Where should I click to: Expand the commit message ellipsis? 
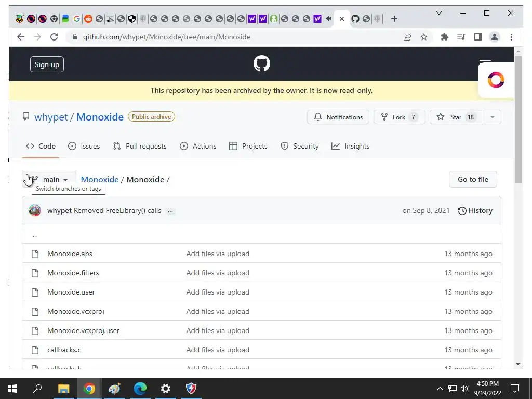coord(170,211)
